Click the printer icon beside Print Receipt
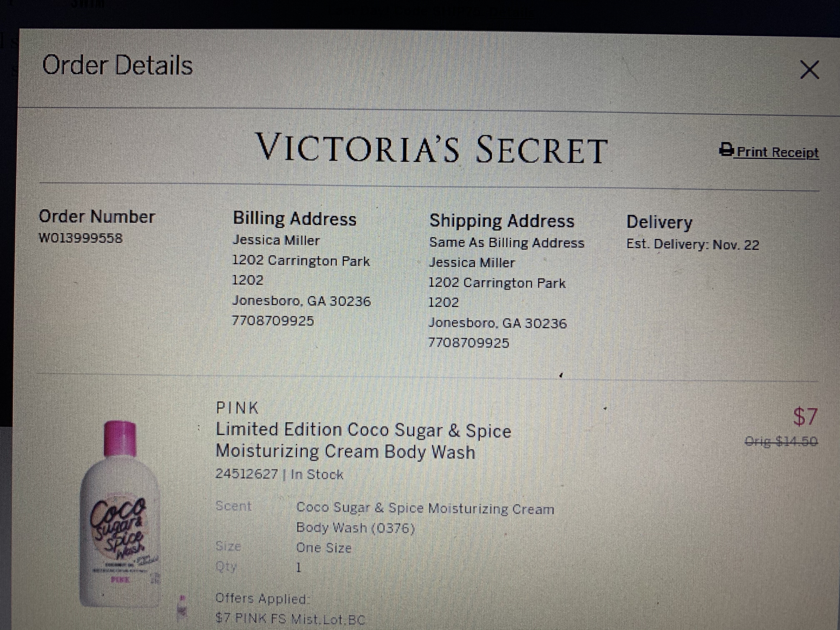 (x=726, y=150)
